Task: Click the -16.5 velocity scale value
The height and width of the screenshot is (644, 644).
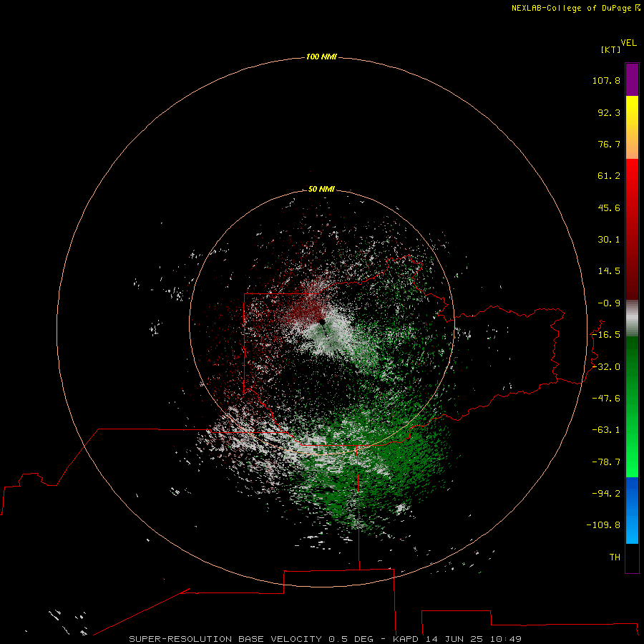Action: 606,335
